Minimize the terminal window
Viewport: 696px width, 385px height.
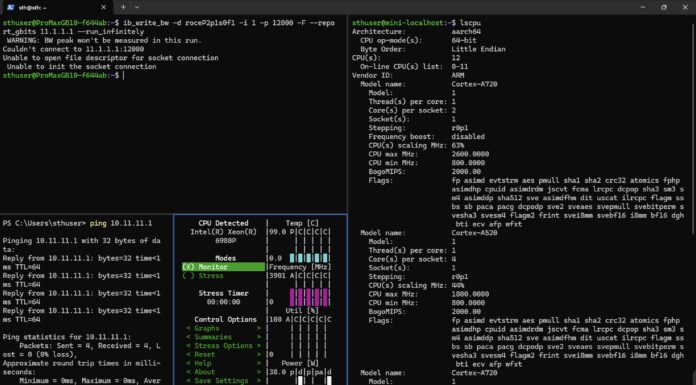[x=643, y=7]
